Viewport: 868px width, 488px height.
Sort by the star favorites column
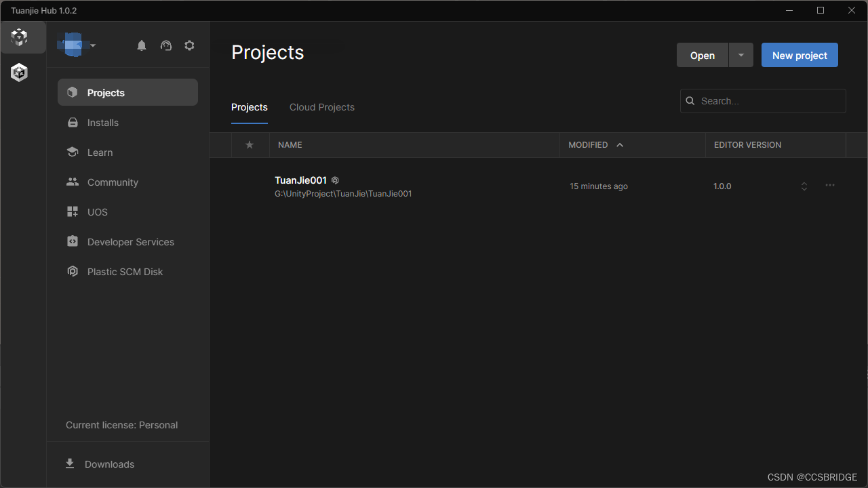point(250,145)
